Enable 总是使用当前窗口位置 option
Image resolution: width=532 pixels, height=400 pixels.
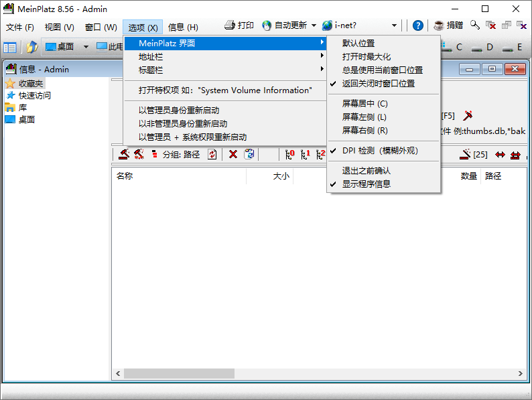point(384,70)
